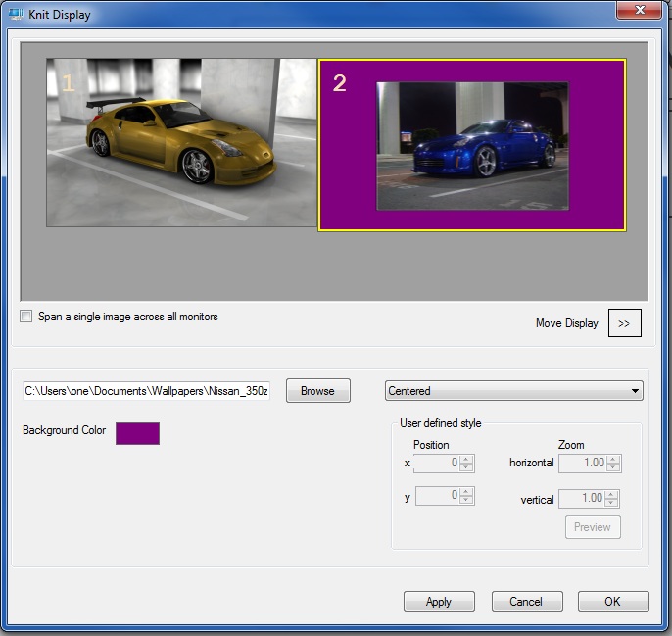Decrease vertical Zoom with down arrow
672x636 pixels.
[x=611, y=503]
